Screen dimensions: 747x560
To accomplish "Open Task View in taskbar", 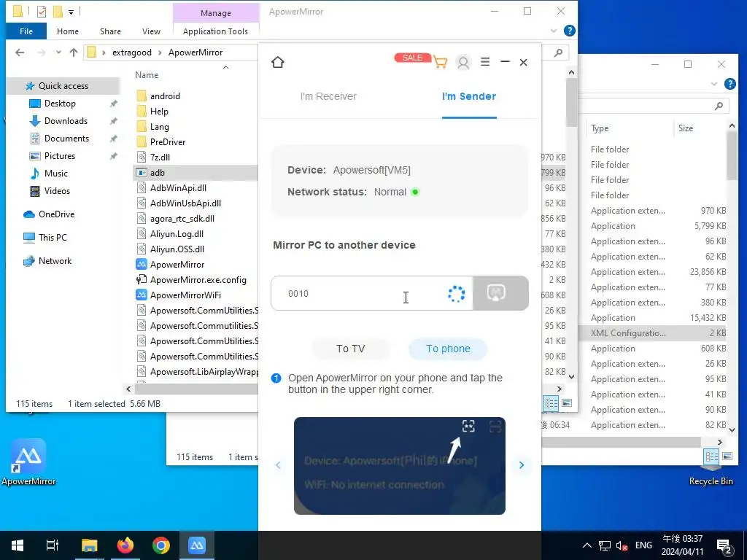I will [x=52, y=545].
